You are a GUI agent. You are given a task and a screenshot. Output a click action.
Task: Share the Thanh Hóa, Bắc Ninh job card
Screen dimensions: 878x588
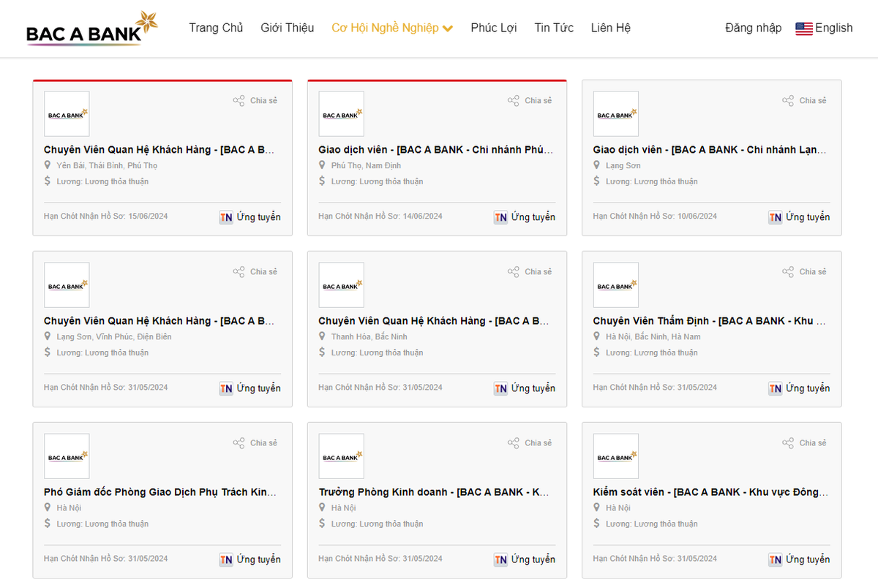tap(530, 271)
